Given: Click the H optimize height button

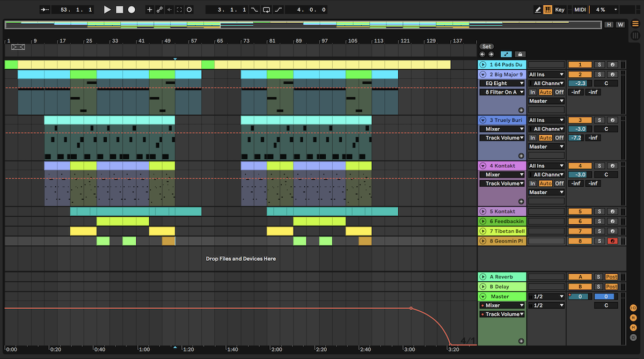Looking at the screenshot, I should pyautogui.click(x=609, y=25).
